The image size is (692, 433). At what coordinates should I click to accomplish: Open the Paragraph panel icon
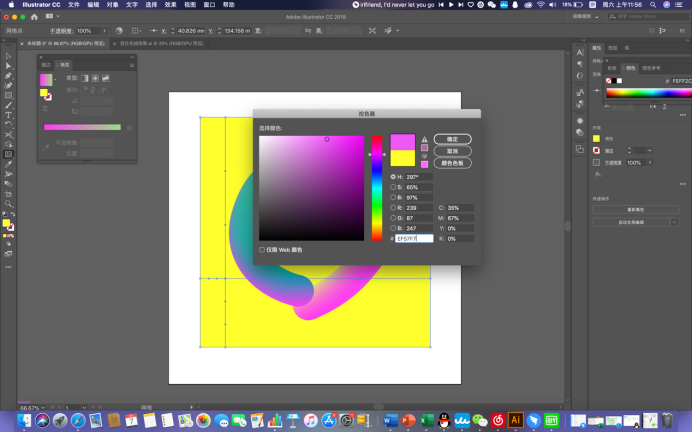580,64
